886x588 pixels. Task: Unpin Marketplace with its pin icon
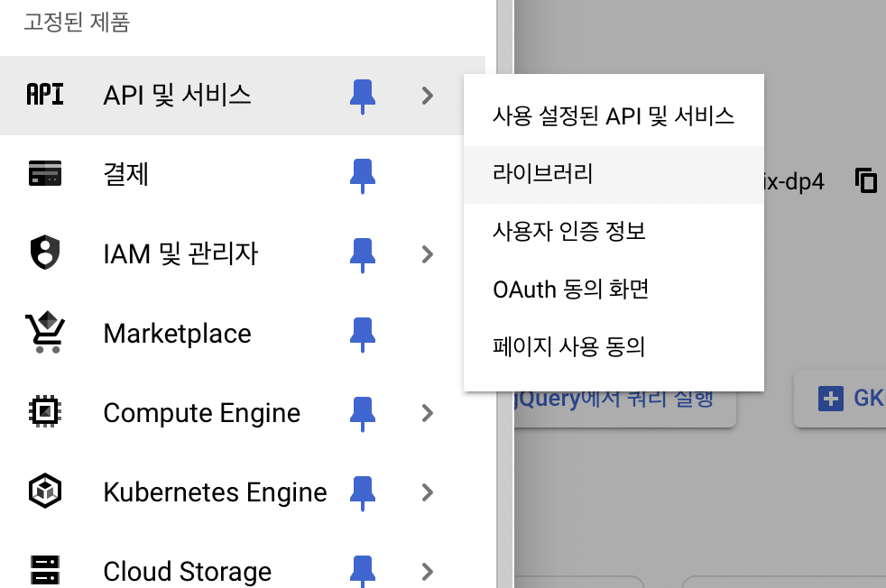(363, 335)
